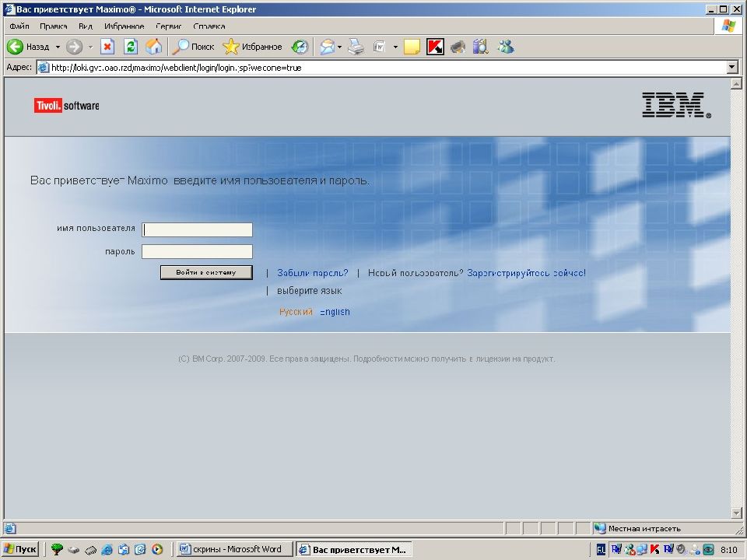Print the page with printer icon
This screenshot has width=747, height=560.
tap(356, 47)
